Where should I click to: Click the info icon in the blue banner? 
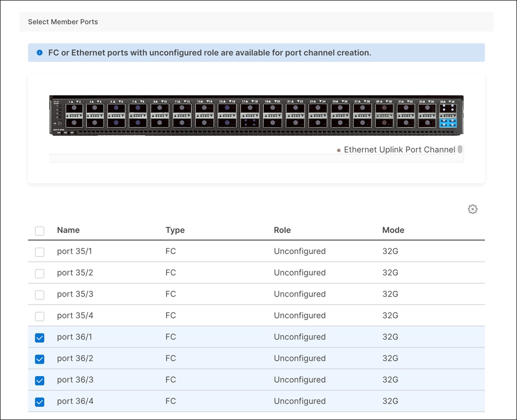(39, 52)
